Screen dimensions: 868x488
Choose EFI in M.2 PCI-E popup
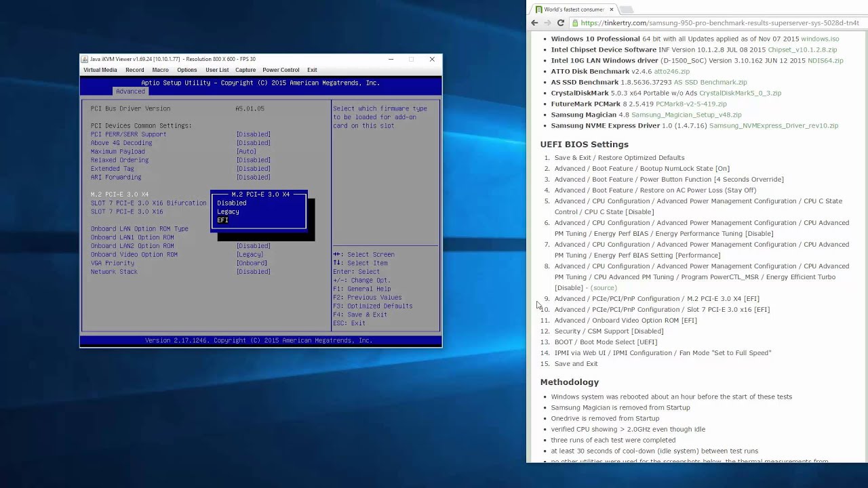click(x=222, y=220)
